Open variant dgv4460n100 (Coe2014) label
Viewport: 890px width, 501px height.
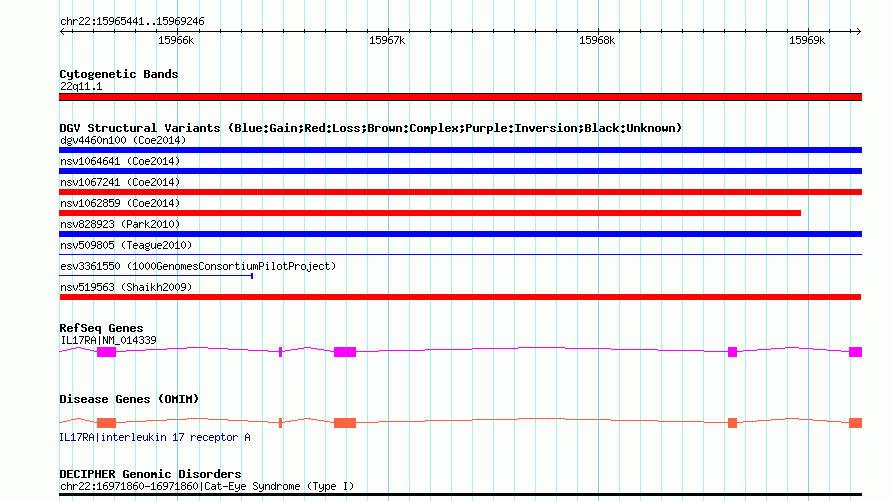point(123,140)
